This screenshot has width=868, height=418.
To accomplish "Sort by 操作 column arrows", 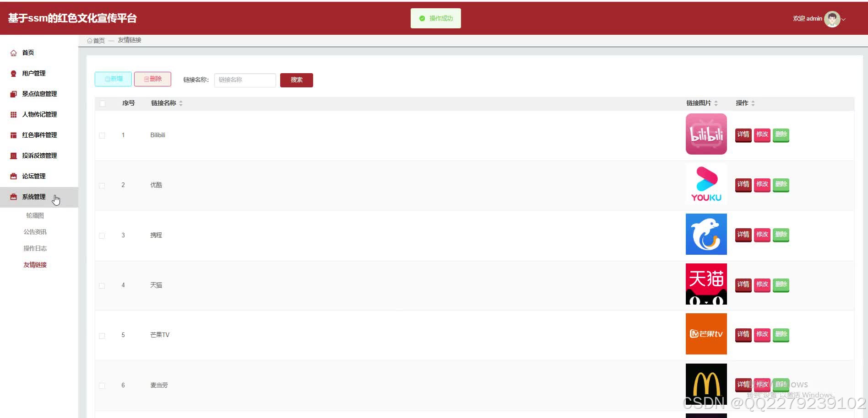I will click(753, 103).
